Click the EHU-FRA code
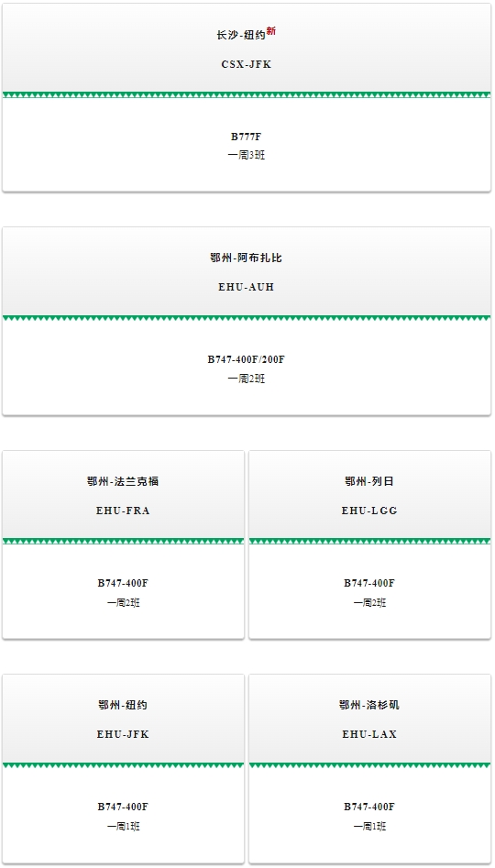 pos(123,511)
